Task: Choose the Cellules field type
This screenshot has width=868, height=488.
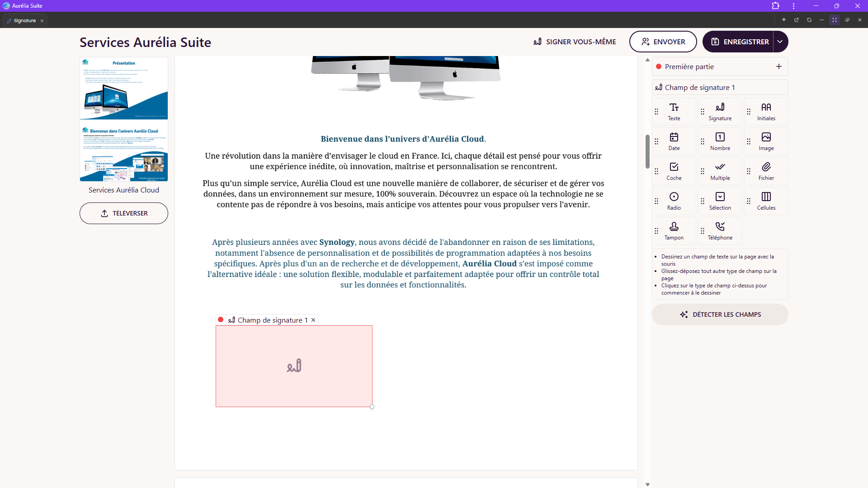Action: click(x=766, y=201)
